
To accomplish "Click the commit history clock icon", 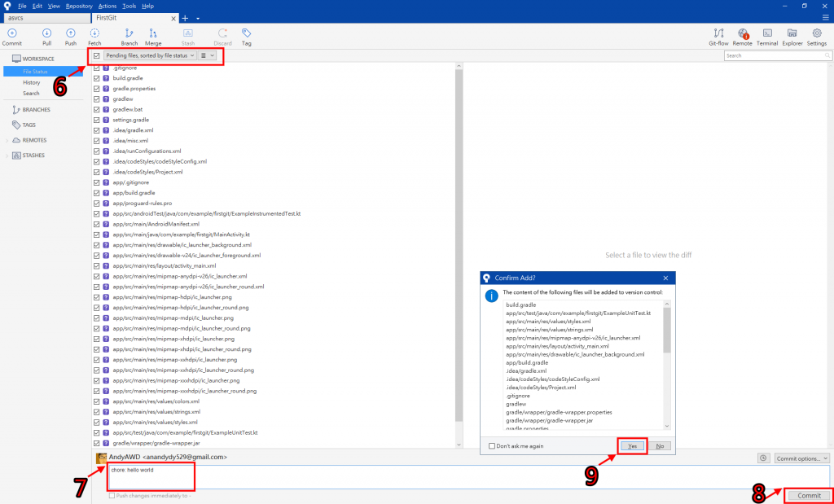I will (x=763, y=458).
